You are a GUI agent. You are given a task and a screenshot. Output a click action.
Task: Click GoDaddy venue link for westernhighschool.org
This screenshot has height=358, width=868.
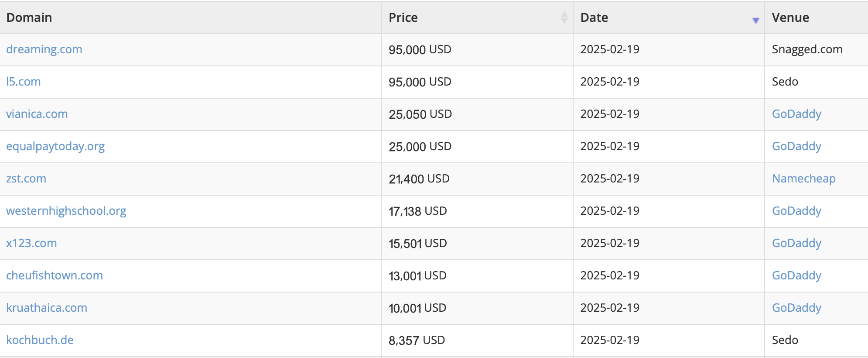click(x=797, y=211)
